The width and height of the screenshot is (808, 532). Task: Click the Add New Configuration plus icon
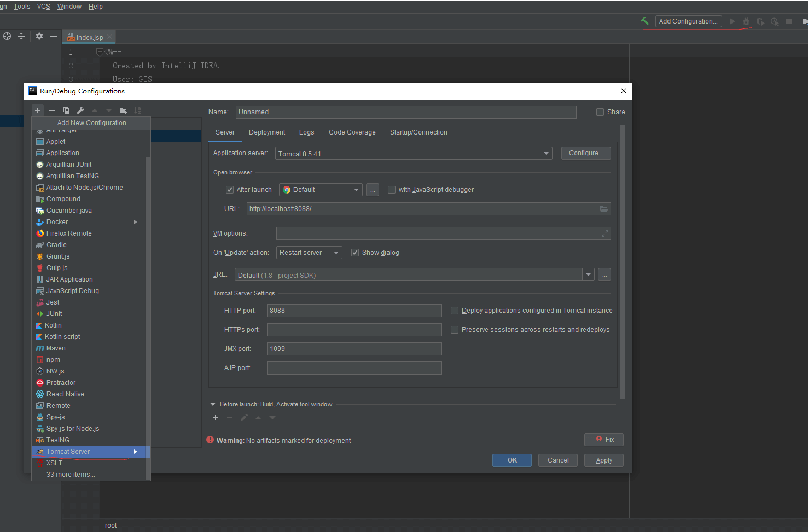point(38,110)
